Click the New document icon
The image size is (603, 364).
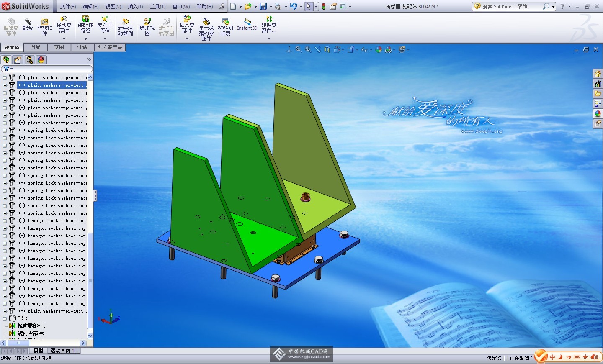pos(233,6)
